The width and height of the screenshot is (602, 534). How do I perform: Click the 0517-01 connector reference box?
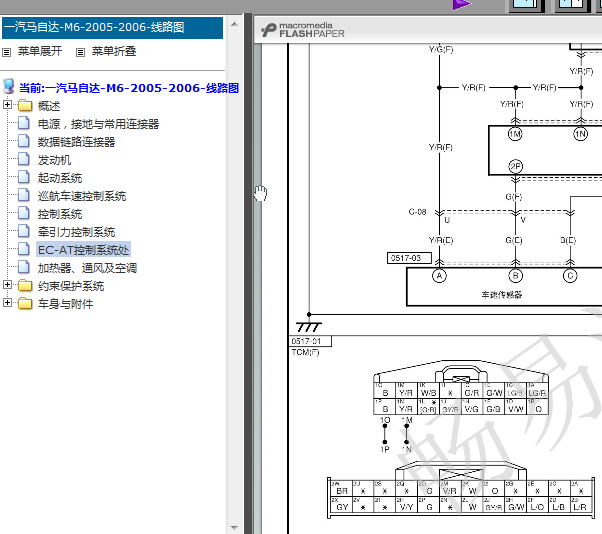[309, 341]
